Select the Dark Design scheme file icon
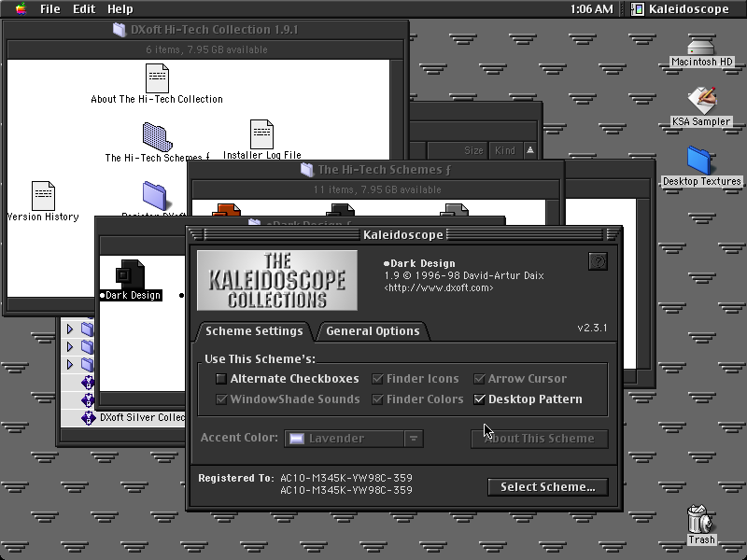This screenshot has width=747, height=560. (130, 273)
